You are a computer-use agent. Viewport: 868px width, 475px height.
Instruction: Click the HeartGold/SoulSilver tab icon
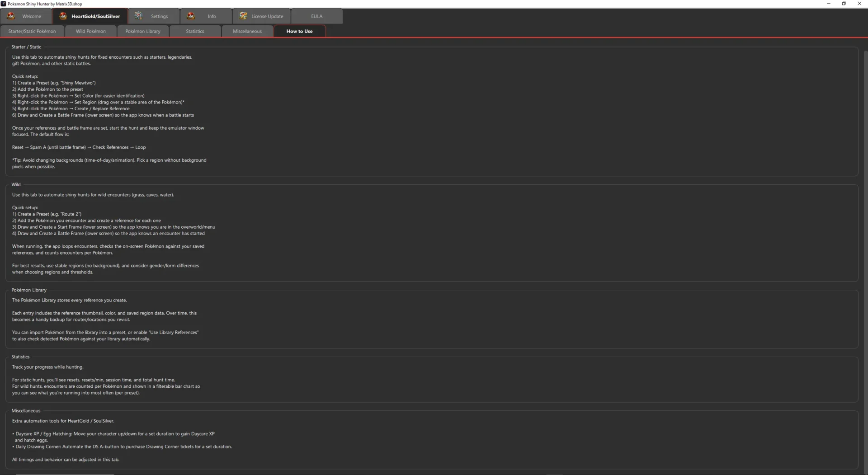click(x=63, y=16)
